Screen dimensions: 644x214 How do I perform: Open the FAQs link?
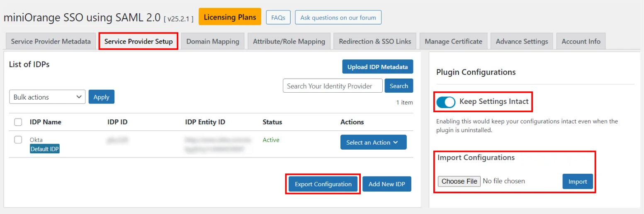point(278,17)
